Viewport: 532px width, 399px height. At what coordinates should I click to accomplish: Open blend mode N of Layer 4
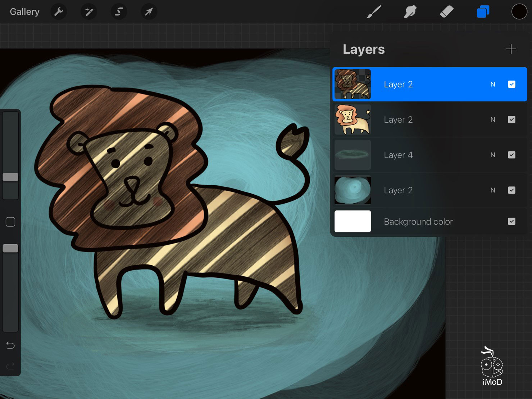click(493, 155)
